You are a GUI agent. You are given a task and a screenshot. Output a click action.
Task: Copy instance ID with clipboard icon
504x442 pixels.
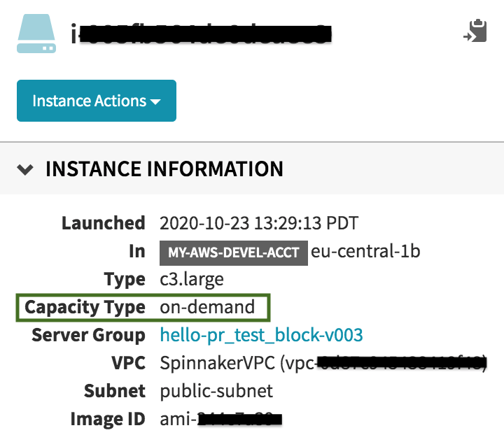475,31
